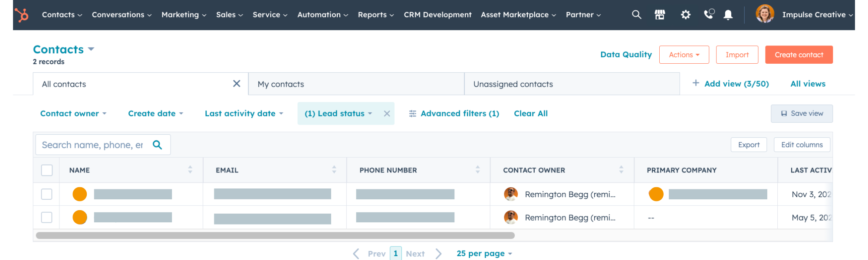The width and height of the screenshot is (868, 260).
Task: Show notifications with the bell icon
Action: pyautogui.click(x=728, y=15)
